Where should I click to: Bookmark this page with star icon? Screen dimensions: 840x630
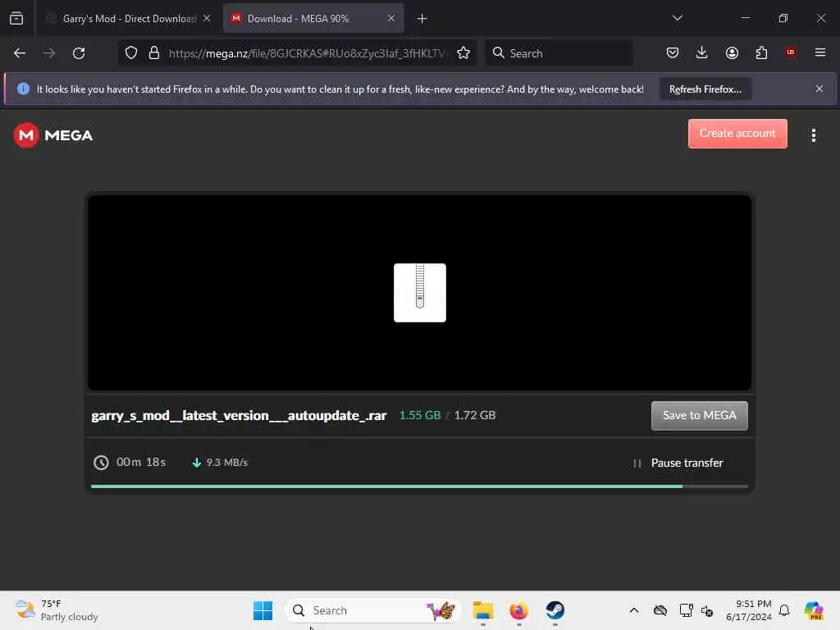click(463, 52)
